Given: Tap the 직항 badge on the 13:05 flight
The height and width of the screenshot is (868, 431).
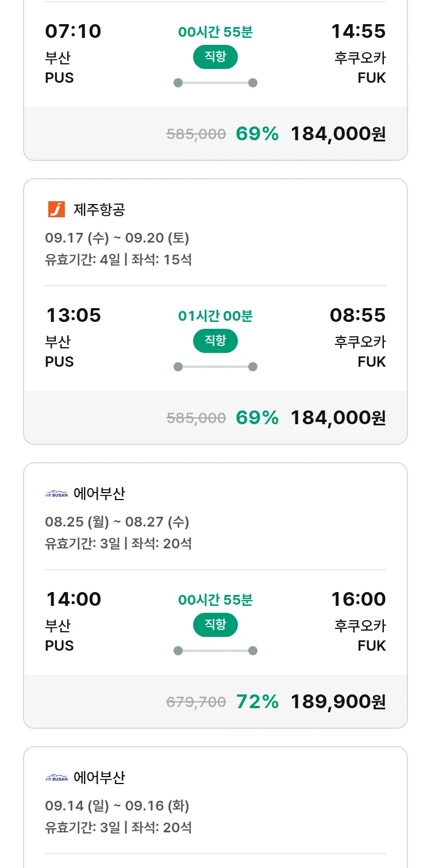Looking at the screenshot, I should tap(215, 341).
